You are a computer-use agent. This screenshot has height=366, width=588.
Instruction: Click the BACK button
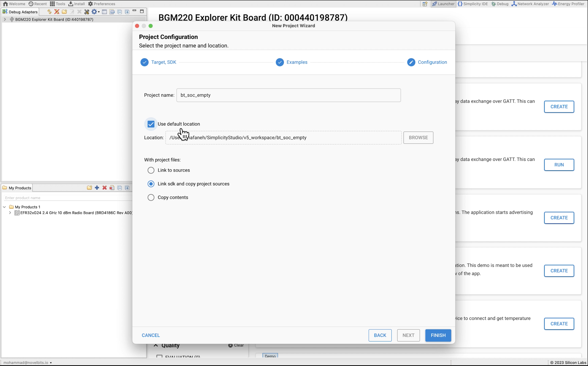(x=380, y=335)
